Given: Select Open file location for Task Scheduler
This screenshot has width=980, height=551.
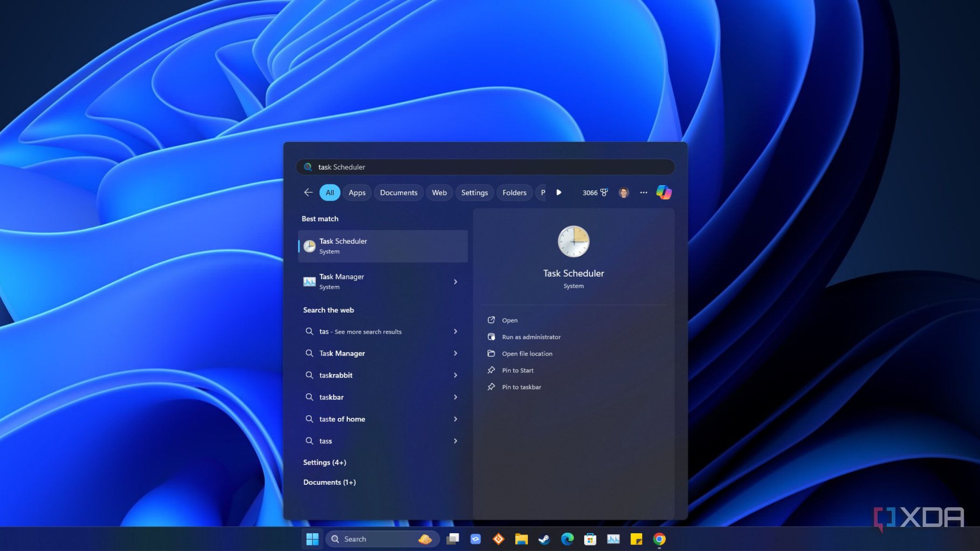Looking at the screenshot, I should point(527,353).
